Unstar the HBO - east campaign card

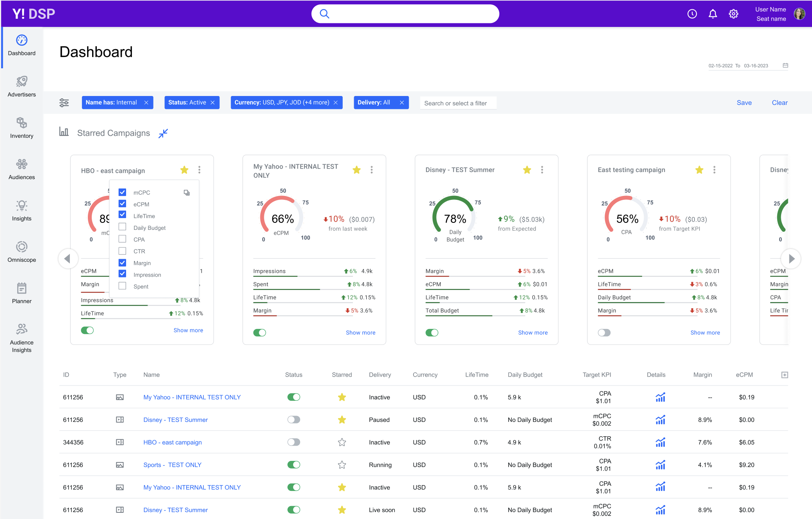[184, 170]
